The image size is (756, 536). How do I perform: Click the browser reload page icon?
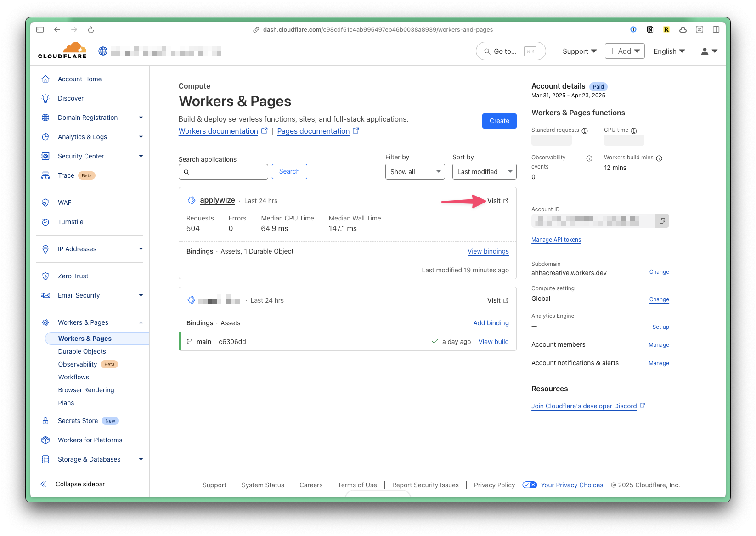point(91,30)
